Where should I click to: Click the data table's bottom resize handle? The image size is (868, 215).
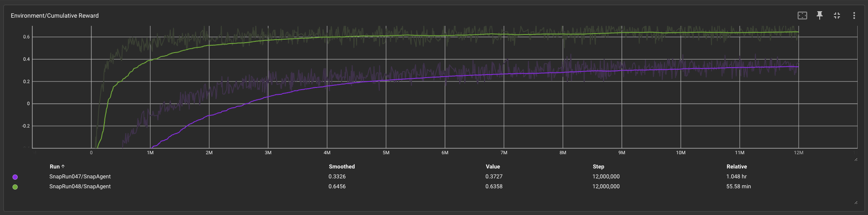(x=856, y=202)
